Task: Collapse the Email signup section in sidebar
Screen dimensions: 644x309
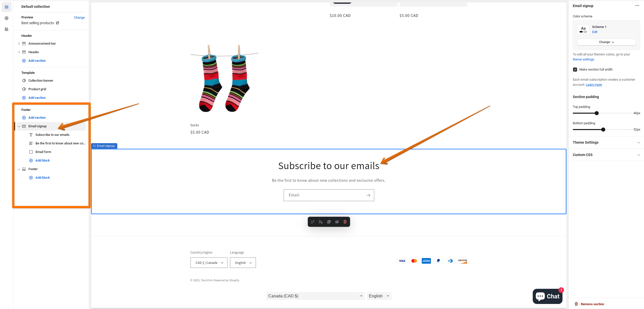Action: (19, 126)
